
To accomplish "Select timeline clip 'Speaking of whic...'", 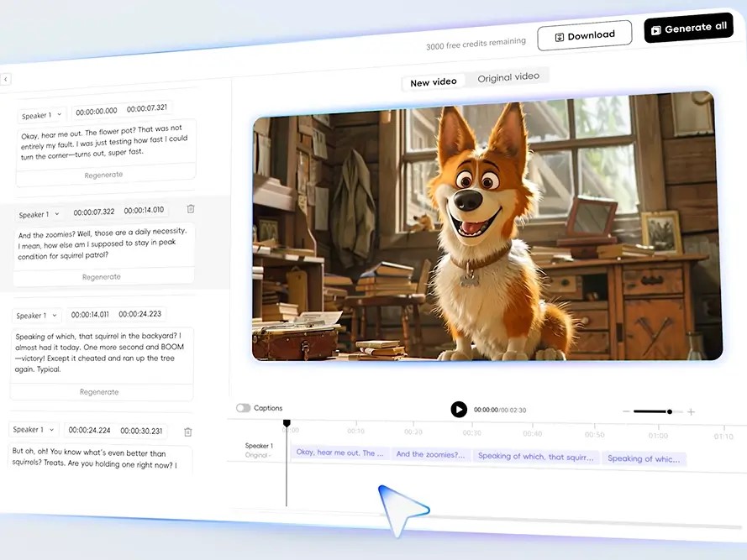I will click(x=644, y=458).
